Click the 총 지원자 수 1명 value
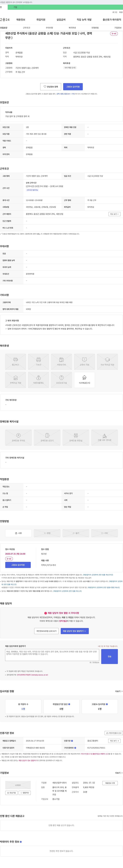 tap(23, 709)
